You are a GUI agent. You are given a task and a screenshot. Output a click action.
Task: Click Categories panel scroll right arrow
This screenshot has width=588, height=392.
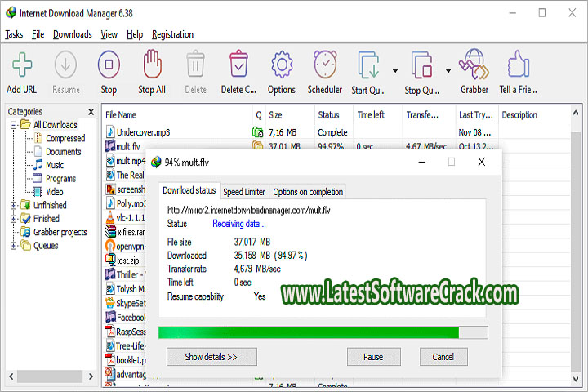91,376
